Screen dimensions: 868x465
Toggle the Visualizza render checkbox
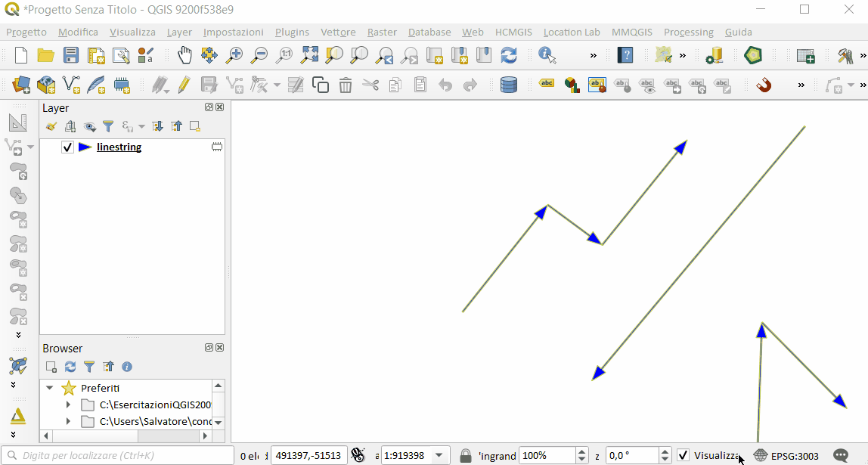coord(684,455)
